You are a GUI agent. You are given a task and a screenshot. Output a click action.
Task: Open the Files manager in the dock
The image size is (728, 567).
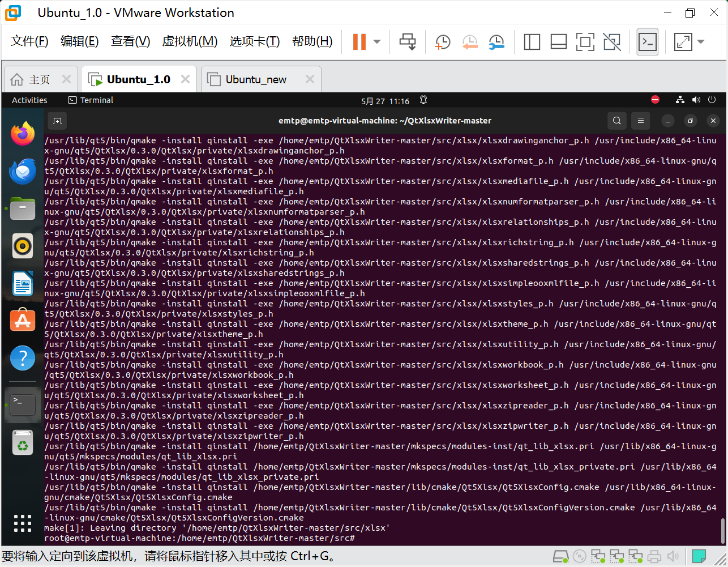pos(23,208)
